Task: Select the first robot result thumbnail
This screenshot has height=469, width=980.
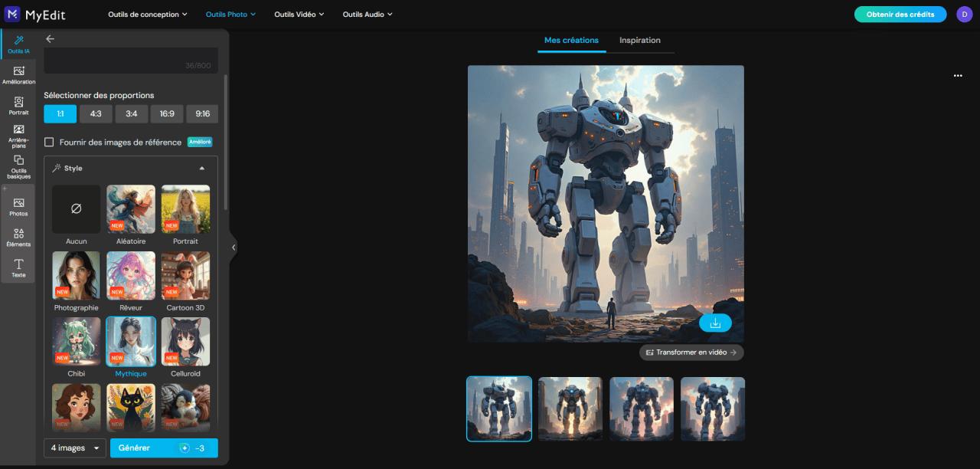Action: pos(499,408)
